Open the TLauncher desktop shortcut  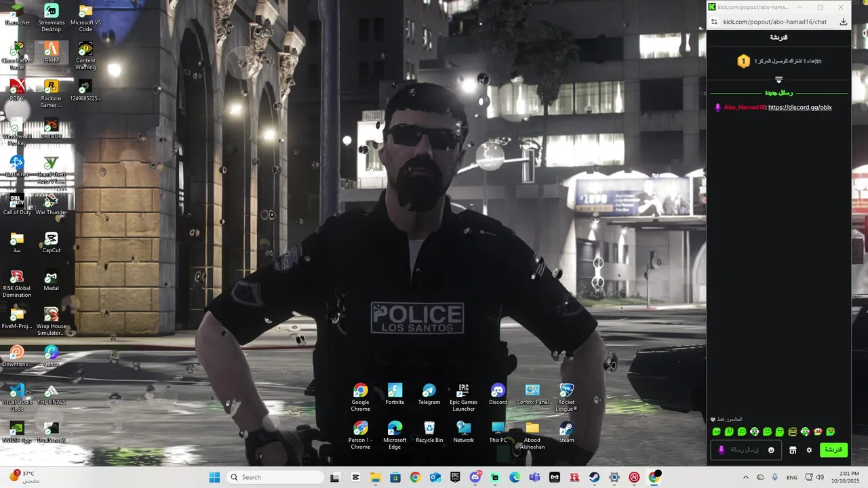[17, 14]
